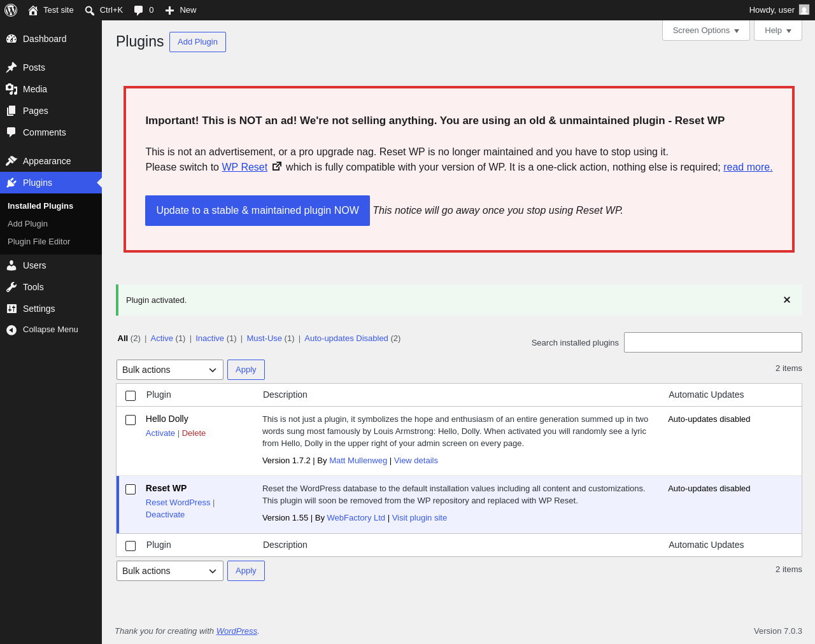Click the Posts pushpin icon
This screenshot has height=644, width=815.
[x=11, y=67]
